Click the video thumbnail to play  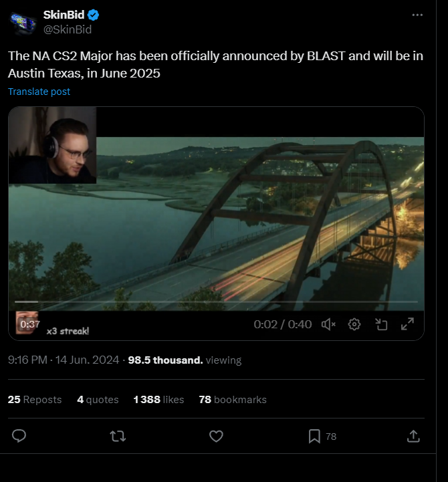point(216,221)
